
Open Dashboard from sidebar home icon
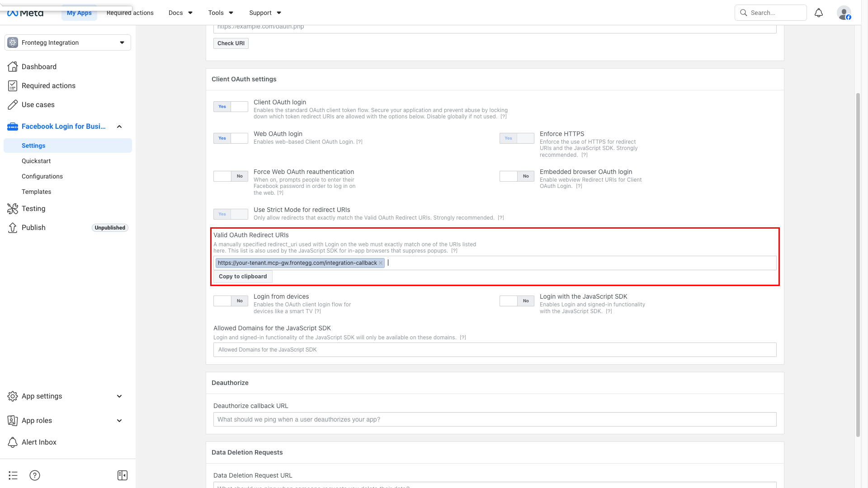13,67
